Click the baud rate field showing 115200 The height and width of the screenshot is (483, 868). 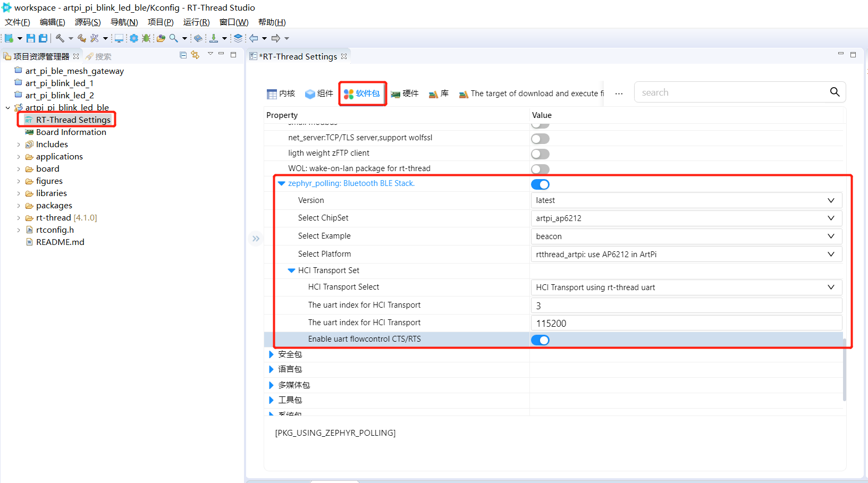[686, 323]
